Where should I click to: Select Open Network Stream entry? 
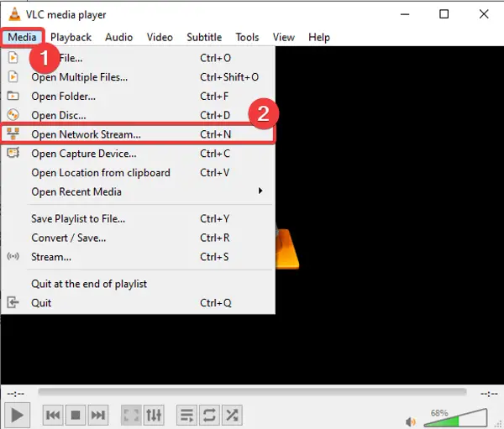(139, 134)
